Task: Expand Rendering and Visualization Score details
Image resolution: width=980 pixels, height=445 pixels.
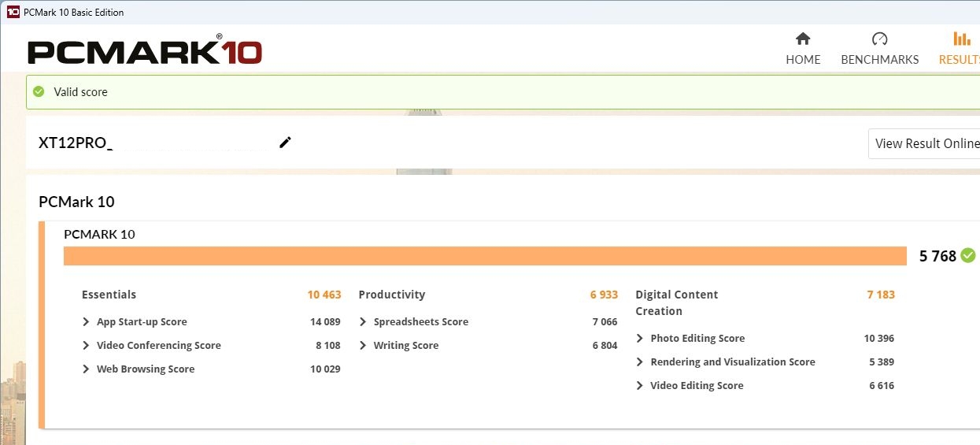Action: [640, 362]
